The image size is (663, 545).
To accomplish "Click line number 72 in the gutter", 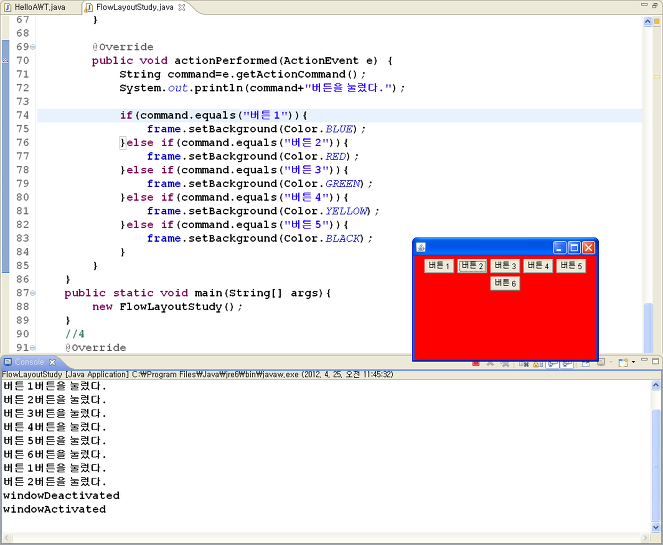I will click(22, 88).
